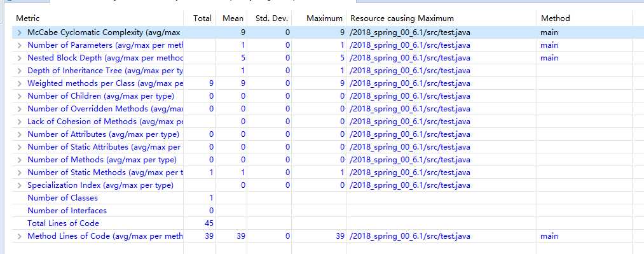Select Number of Classes metric
This screenshot has width=644, height=254.
coord(62,198)
